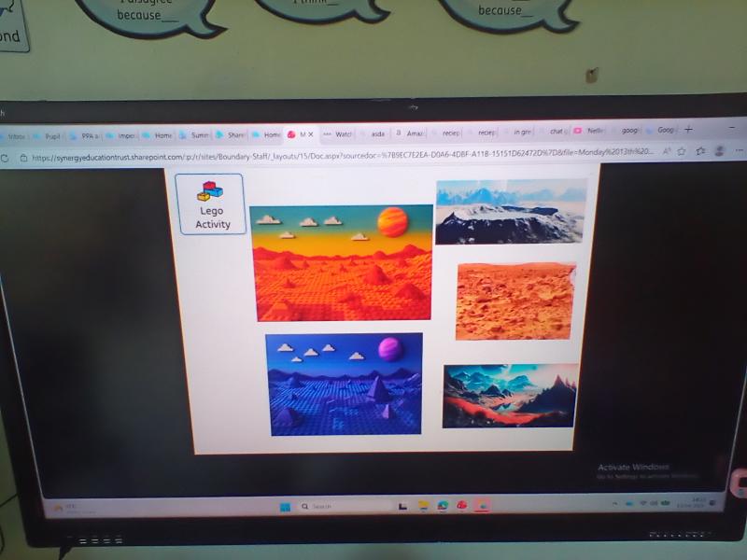Switch to the Netflix tab
This screenshot has width=747, height=560.
(592, 132)
